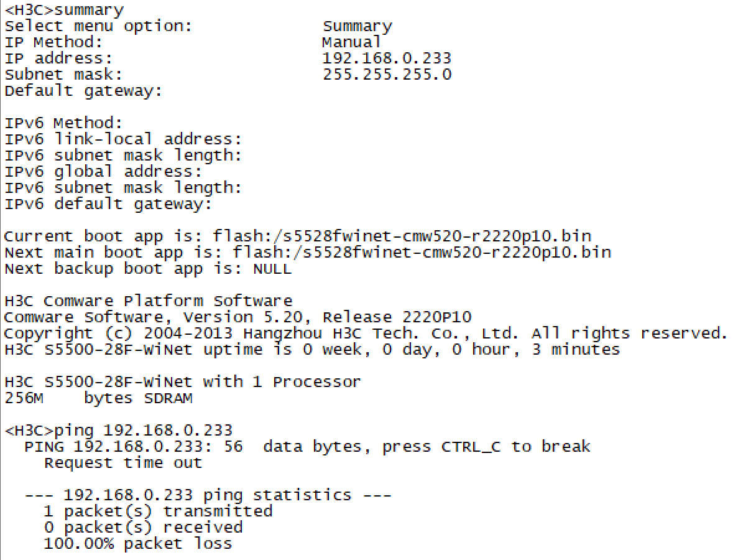Click the '256M bytes SDRAM' line
This screenshot has height=560, width=756.
98,398
